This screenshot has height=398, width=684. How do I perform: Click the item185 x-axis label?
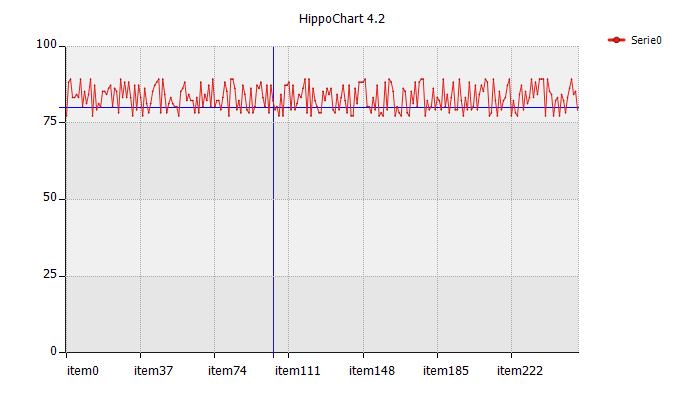[445, 371]
